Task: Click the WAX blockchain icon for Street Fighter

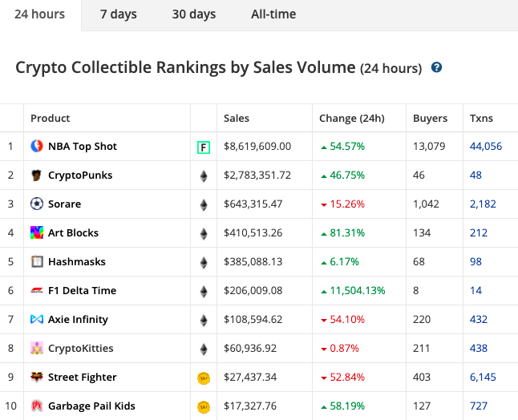Action: [204, 378]
